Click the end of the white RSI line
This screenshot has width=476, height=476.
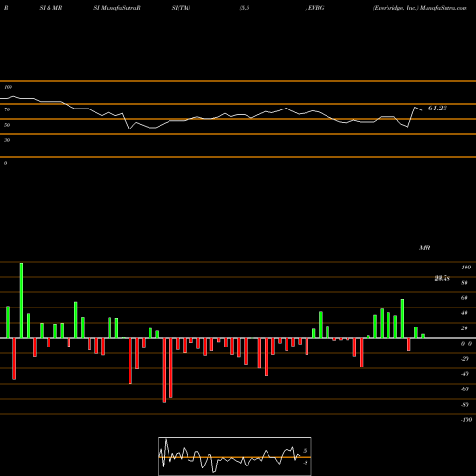(x=422, y=110)
